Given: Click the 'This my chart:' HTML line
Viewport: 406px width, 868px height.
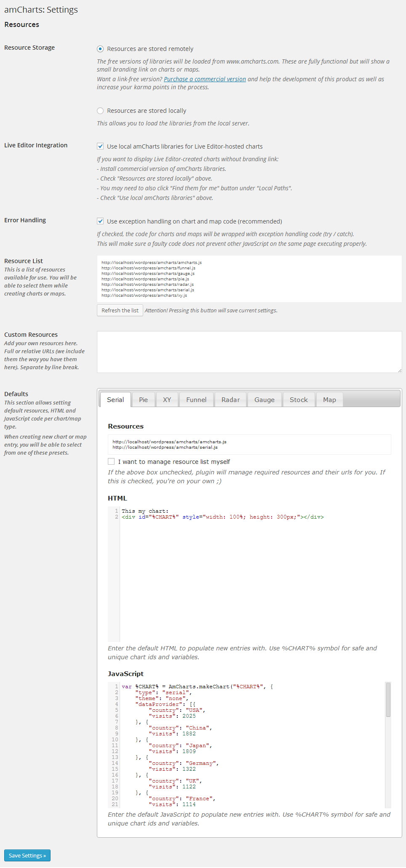Looking at the screenshot, I should coord(145,511).
